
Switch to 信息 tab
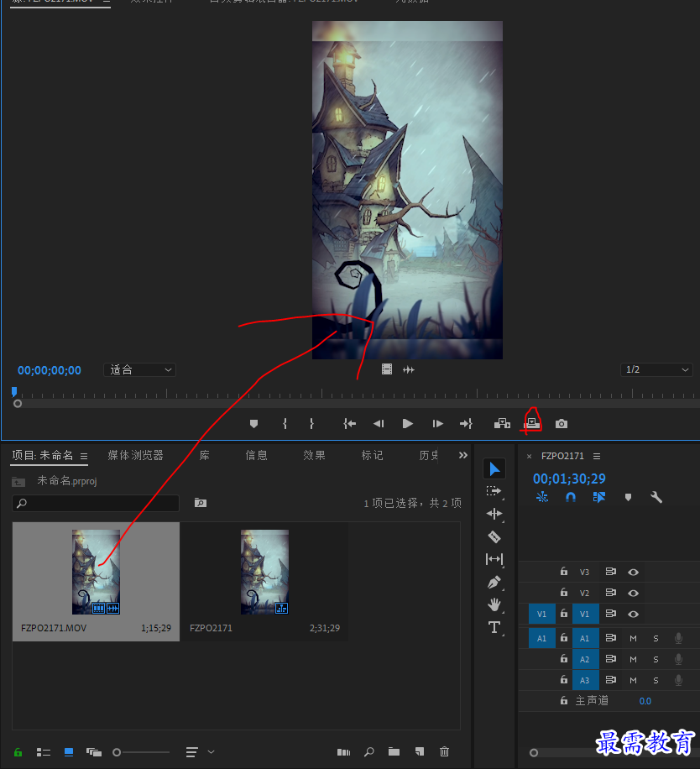pos(256,455)
